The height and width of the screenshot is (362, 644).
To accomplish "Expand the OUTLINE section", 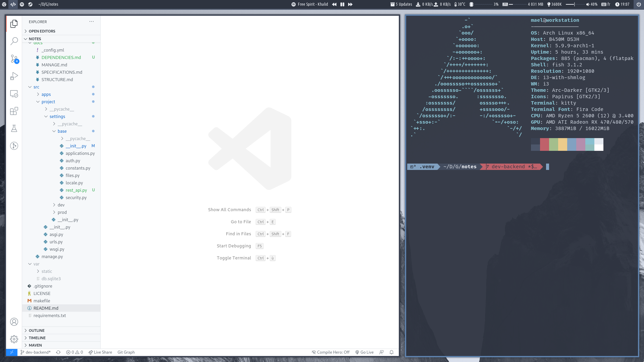I will click(37, 330).
